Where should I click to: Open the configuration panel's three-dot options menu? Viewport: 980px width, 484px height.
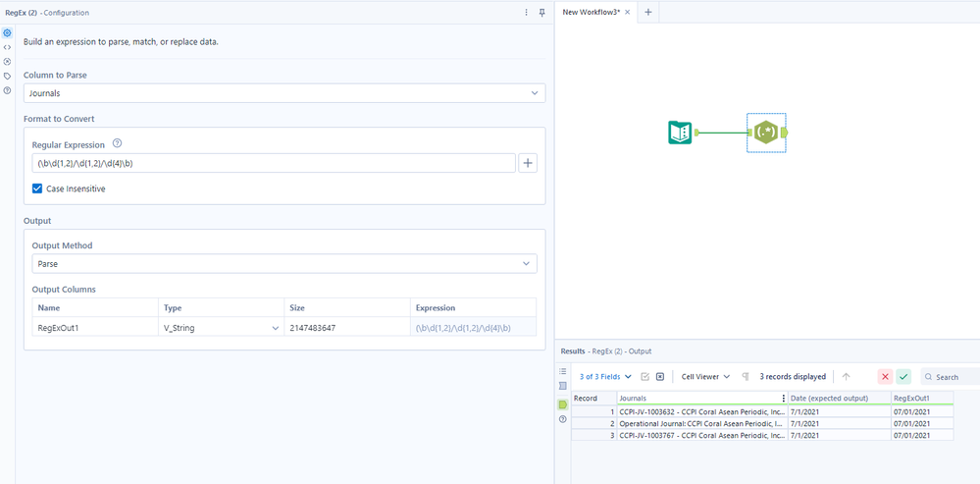526,13
